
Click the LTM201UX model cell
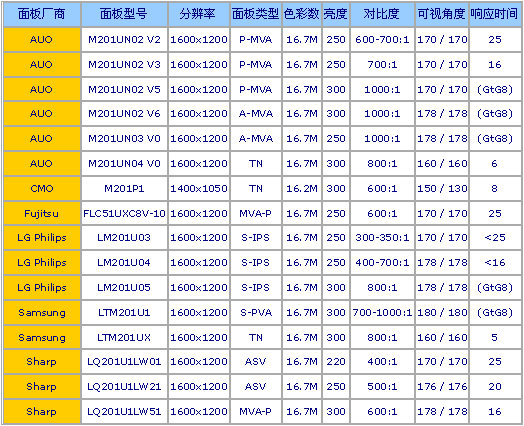[x=124, y=337]
